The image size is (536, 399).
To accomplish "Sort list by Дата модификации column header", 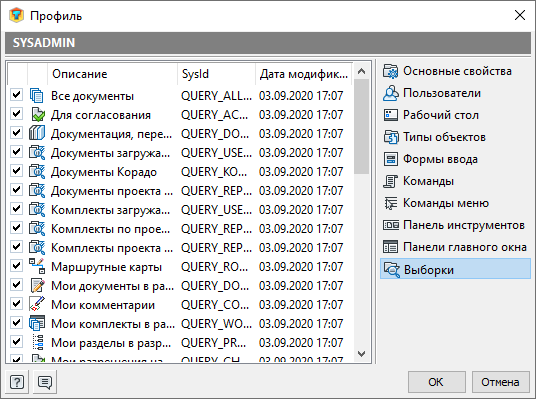I will (x=304, y=74).
